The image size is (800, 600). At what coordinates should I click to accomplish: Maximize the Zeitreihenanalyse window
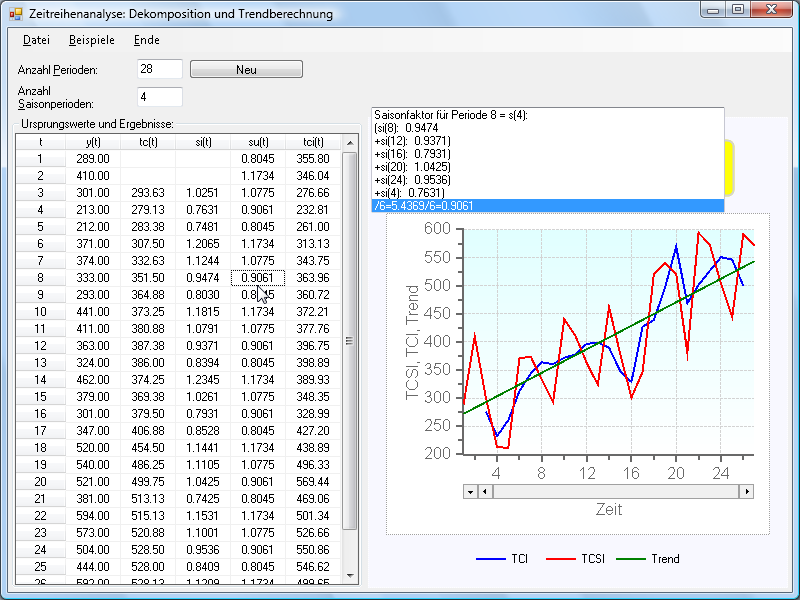tap(738, 10)
